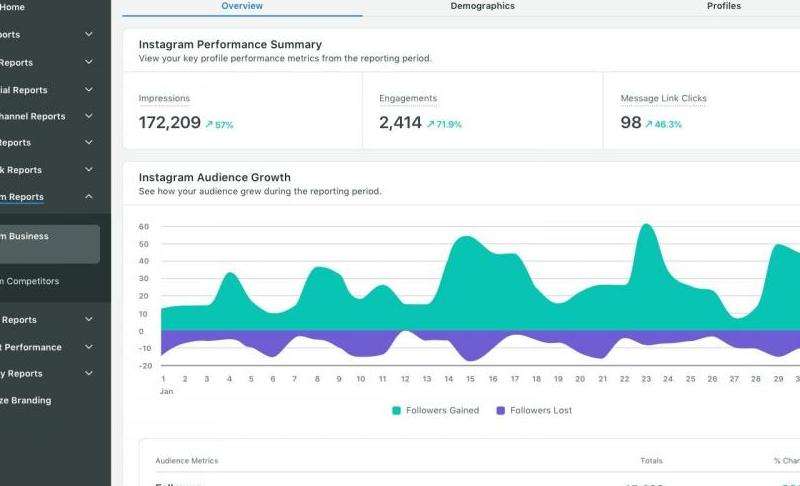This screenshot has width=800, height=486.
Task: Select the Overview tab
Action: click(x=242, y=6)
